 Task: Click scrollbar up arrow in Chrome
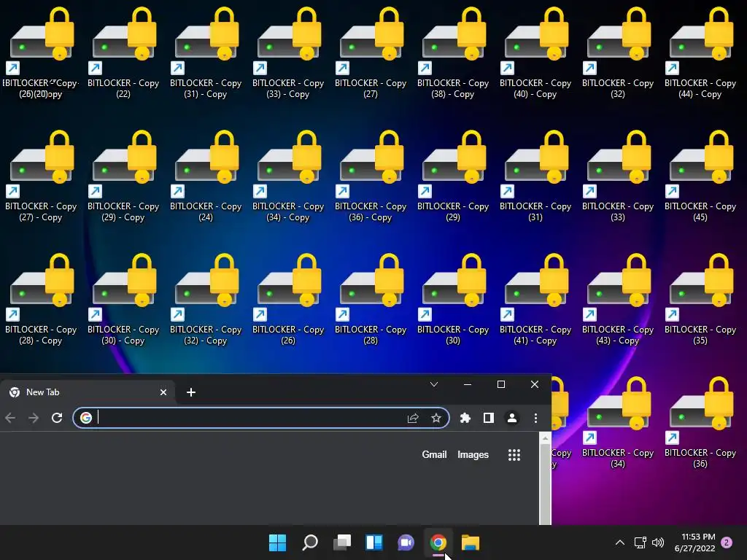pyautogui.click(x=545, y=438)
